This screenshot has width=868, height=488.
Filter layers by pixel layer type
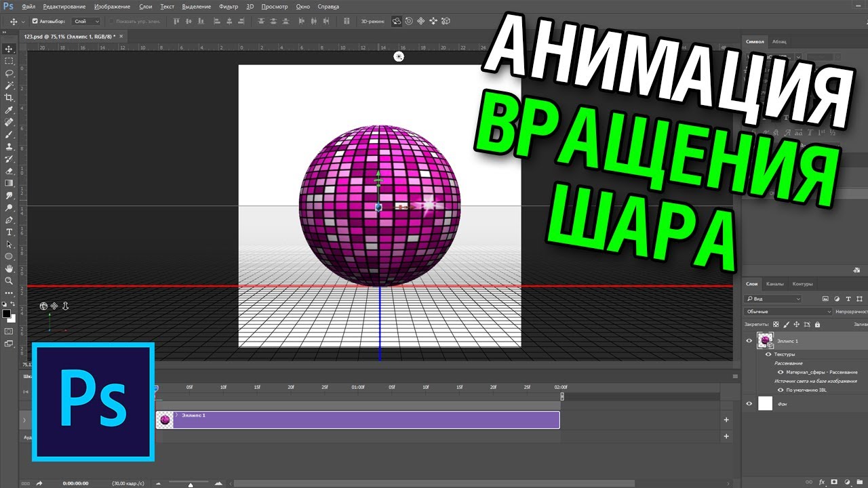[x=825, y=298]
